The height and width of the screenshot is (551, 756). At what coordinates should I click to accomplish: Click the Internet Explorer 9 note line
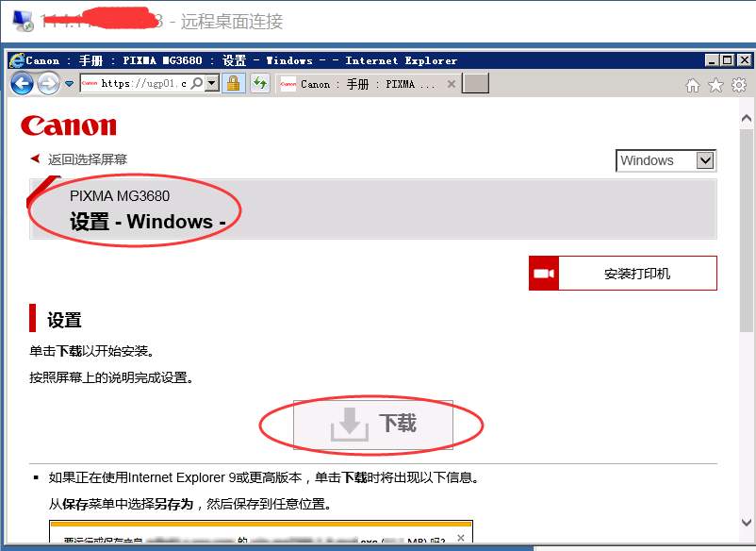(264, 477)
